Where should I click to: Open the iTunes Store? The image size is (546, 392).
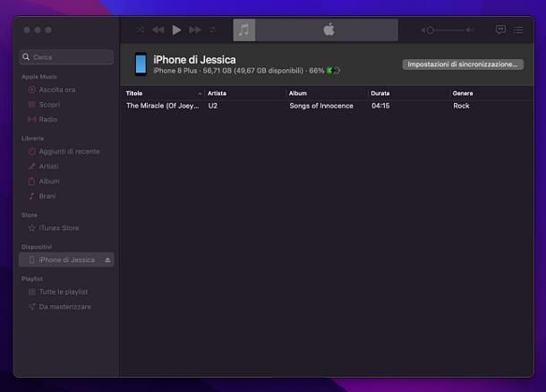(66, 228)
